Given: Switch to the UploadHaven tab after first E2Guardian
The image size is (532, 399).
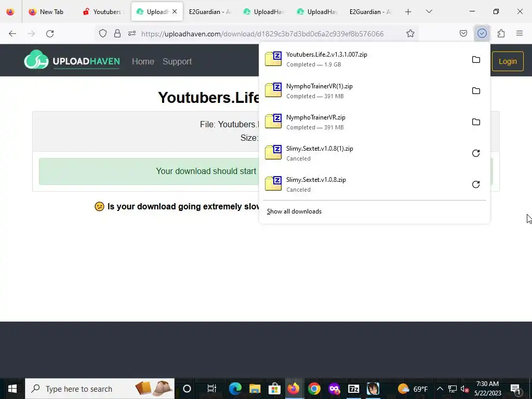Looking at the screenshot, I should pos(263,11).
